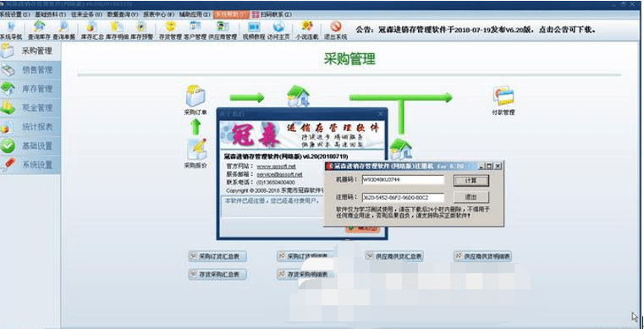Open the 系统导航 toolbar icon
Viewport: 644px width, 329px height.
click(x=11, y=30)
